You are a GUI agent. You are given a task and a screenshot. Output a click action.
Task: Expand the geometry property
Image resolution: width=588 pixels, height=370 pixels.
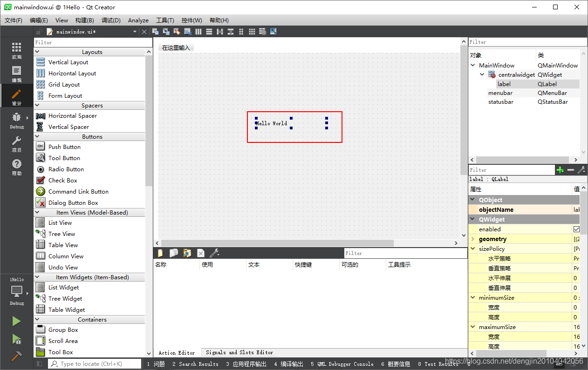473,239
